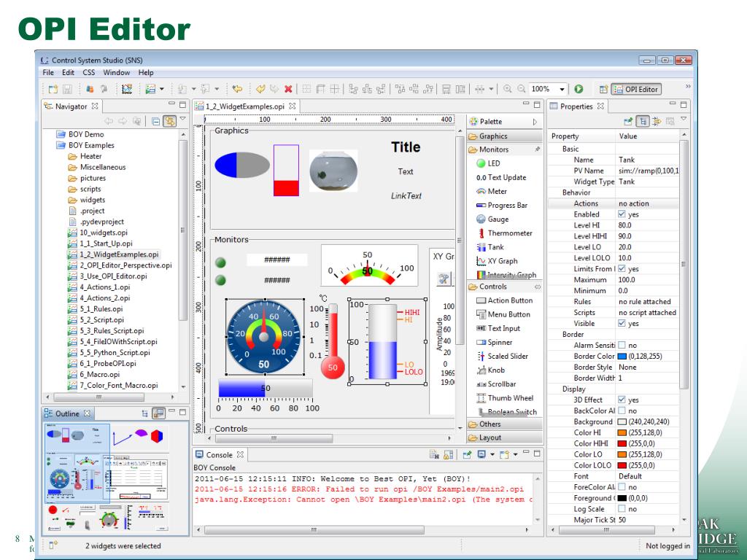The image size is (747, 560).
Task: Open the Help menu
Action: [146, 72]
